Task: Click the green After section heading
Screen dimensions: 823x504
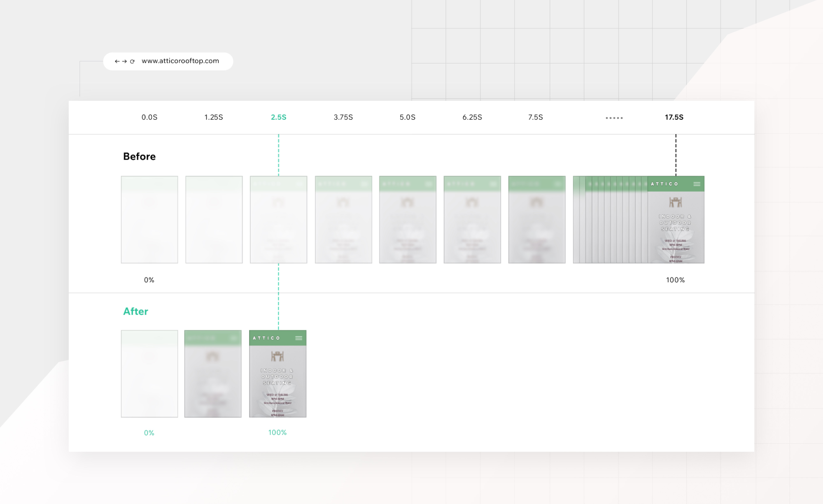Action: [x=135, y=311]
